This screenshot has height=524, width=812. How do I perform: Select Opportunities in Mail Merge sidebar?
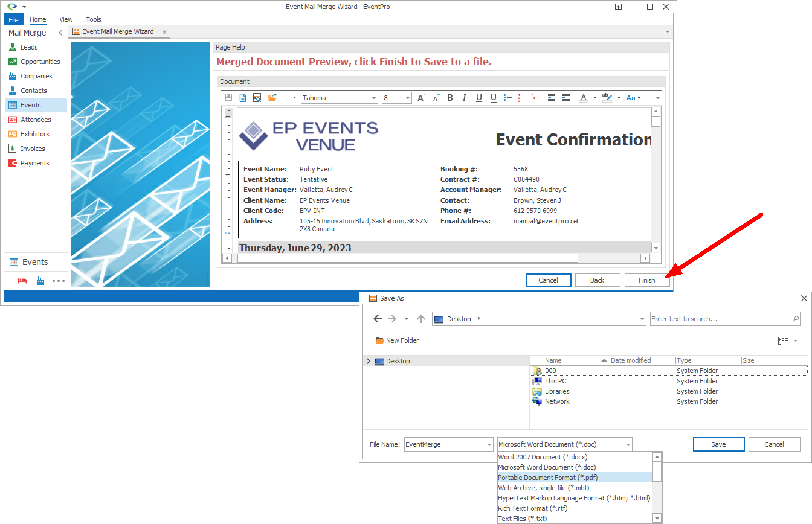pos(36,62)
